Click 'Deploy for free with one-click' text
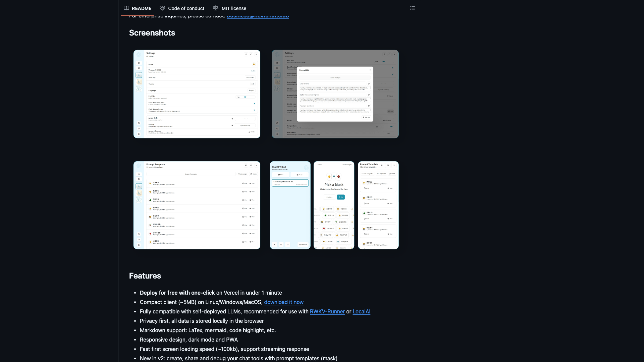644x362 pixels. [177, 293]
